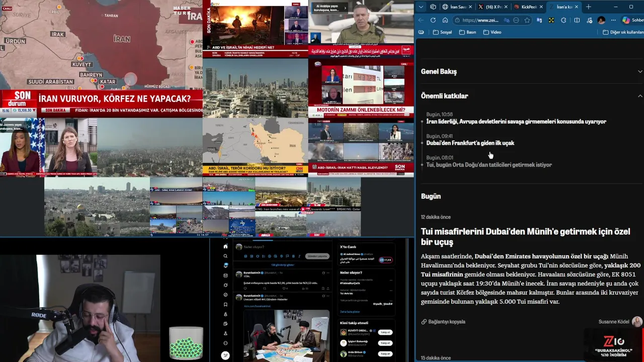
Task: Click Gönderi yayınla post button
Action: click(x=317, y=256)
